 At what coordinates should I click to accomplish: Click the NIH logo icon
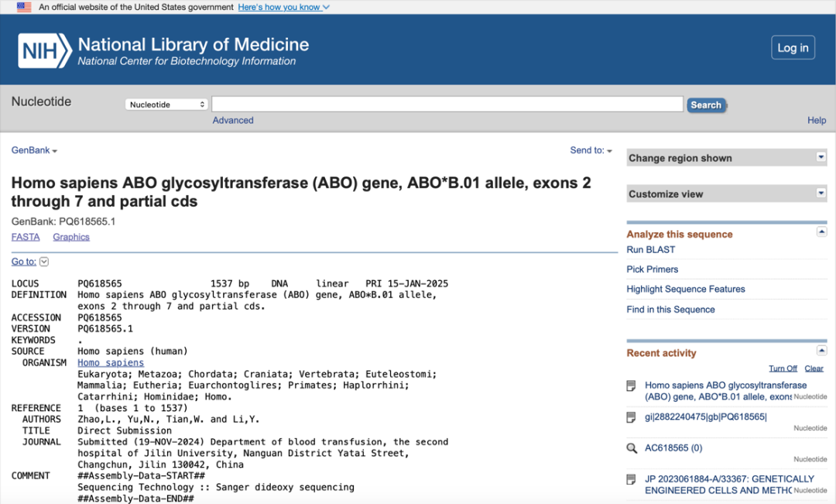(45, 50)
